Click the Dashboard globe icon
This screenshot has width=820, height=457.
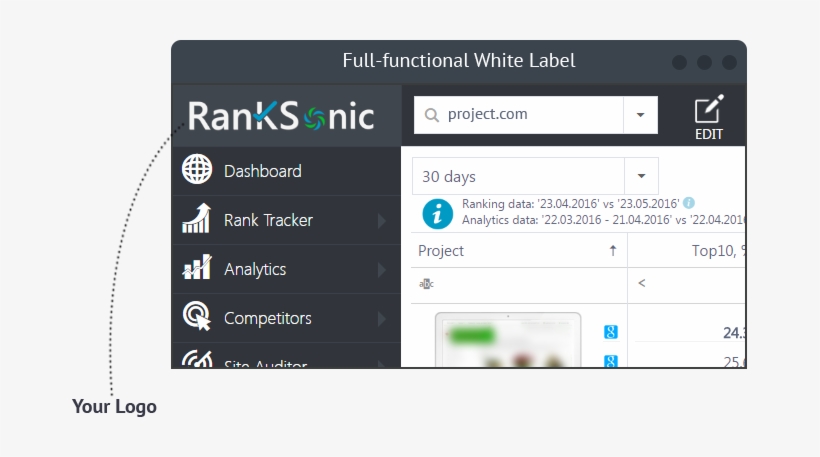pos(197,169)
